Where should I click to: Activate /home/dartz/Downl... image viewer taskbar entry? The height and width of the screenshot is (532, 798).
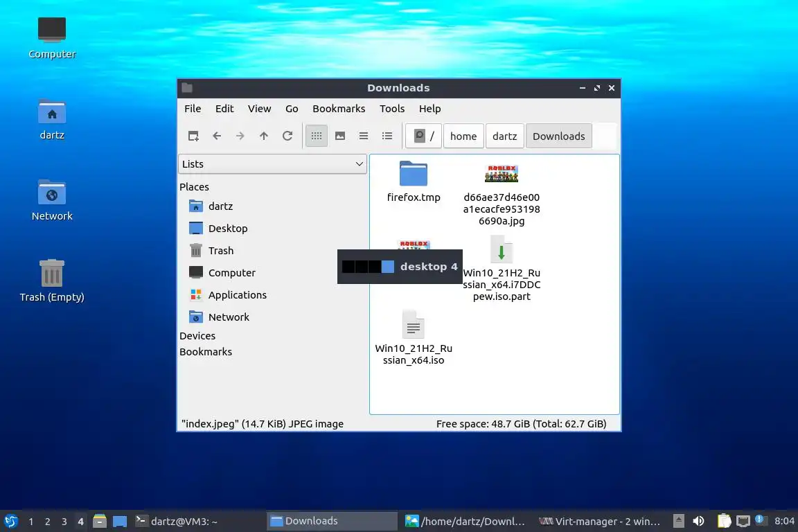pos(465,522)
